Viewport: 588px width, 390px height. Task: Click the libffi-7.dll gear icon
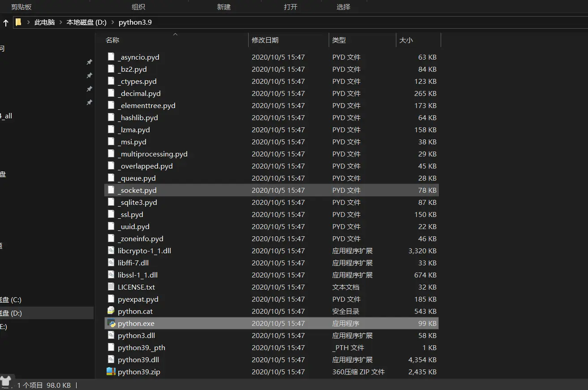point(111,263)
